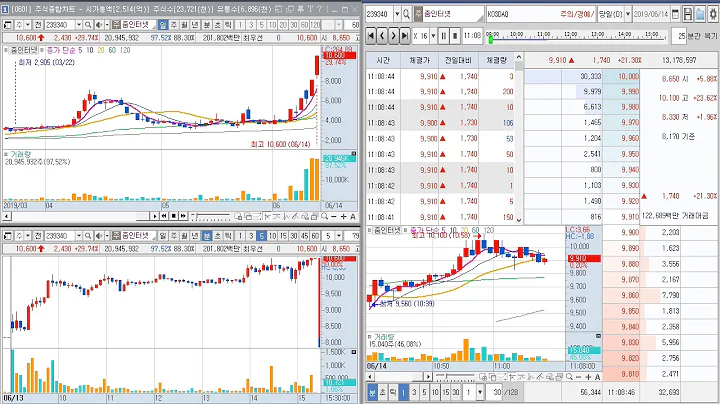Open 주 type dropdown in top-left toolbar
Screen dimensions: 720x404
pyautogui.click(x=28, y=25)
